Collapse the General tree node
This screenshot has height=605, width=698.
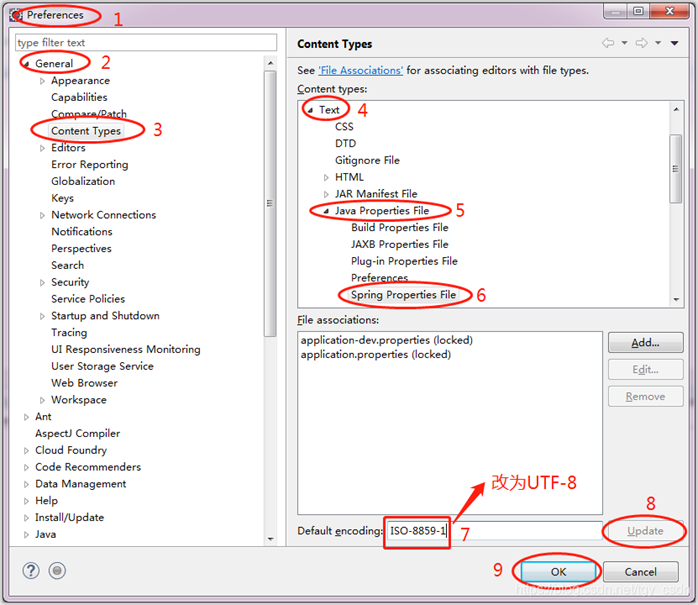click(27, 64)
